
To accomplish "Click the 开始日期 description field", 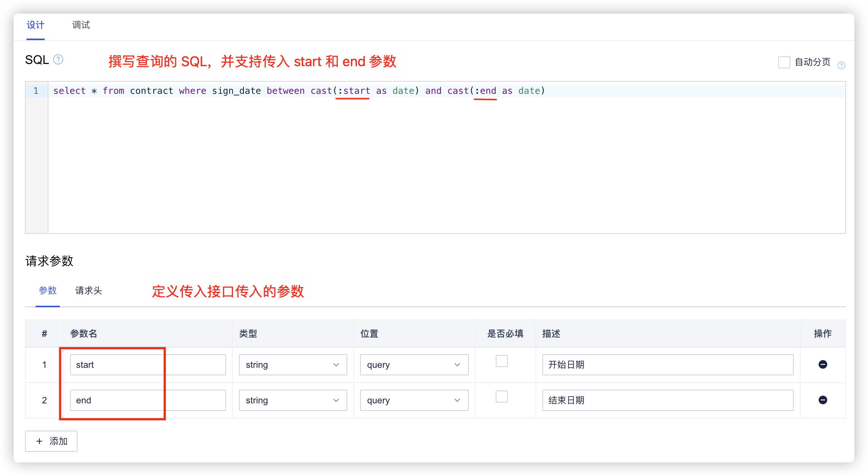I will coord(667,365).
